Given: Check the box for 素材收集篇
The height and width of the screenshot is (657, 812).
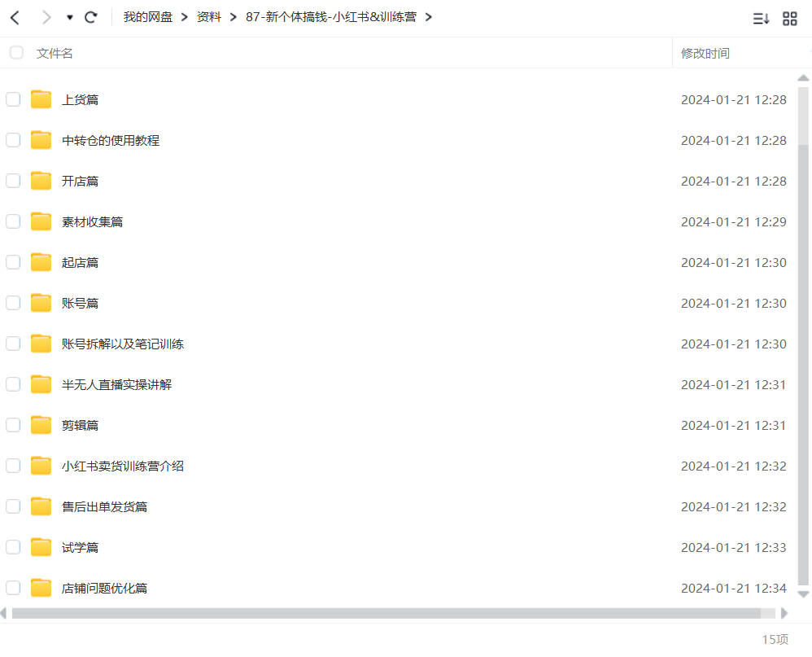Looking at the screenshot, I should [x=13, y=221].
